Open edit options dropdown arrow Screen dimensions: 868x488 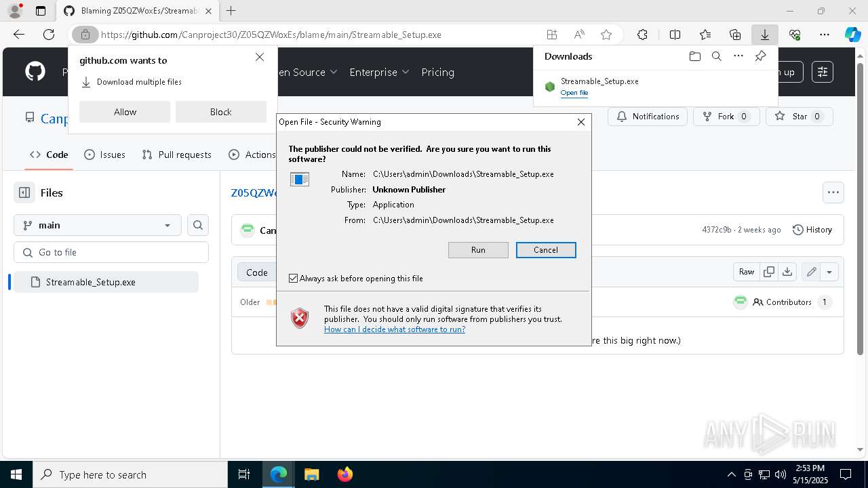(x=829, y=272)
